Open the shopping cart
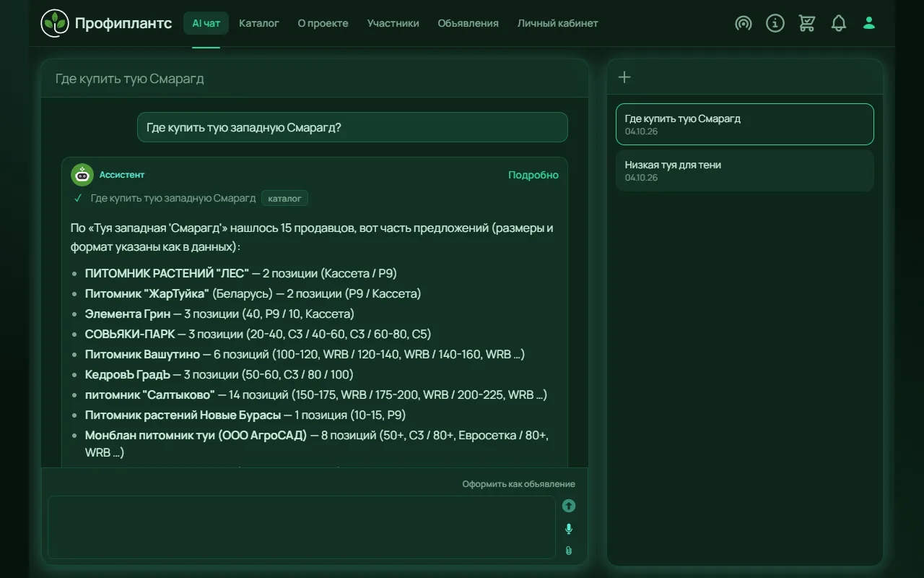924x578 pixels. (807, 23)
